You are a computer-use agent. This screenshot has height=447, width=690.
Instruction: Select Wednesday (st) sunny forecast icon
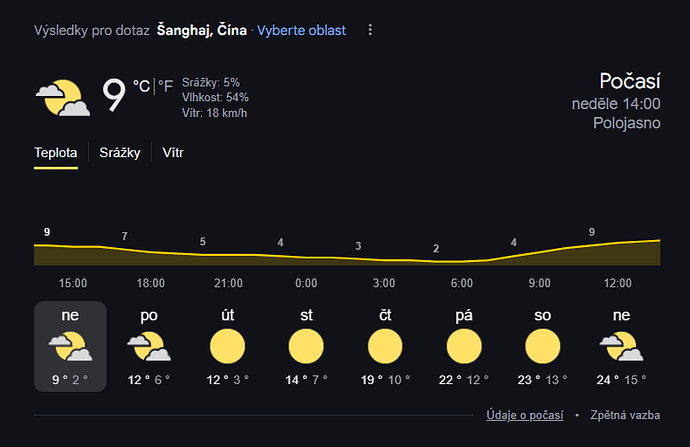tap(306, 347)
